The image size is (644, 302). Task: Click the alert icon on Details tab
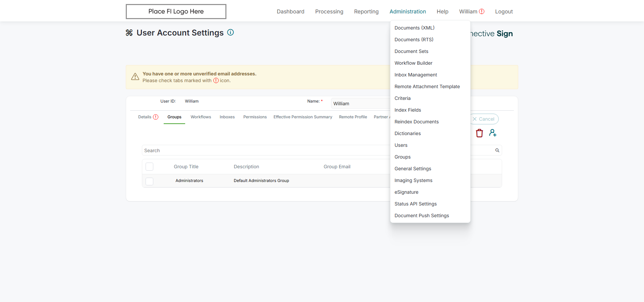pyautogui.click(x=156, y=117)
